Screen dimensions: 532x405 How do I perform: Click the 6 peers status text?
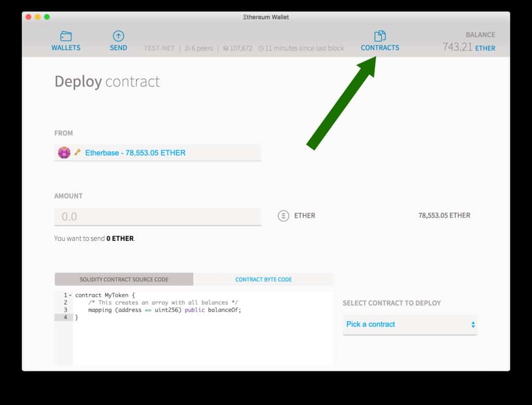(x=202, y=48)
